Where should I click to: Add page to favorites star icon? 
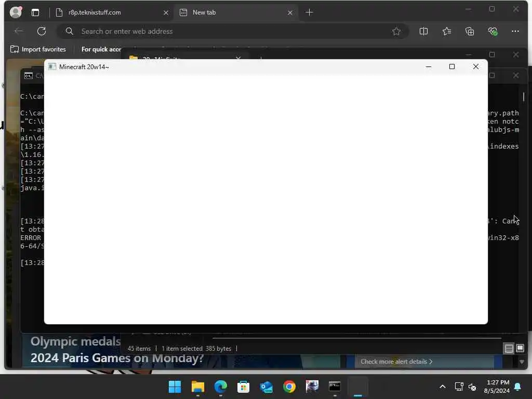(x=396, y=31)
